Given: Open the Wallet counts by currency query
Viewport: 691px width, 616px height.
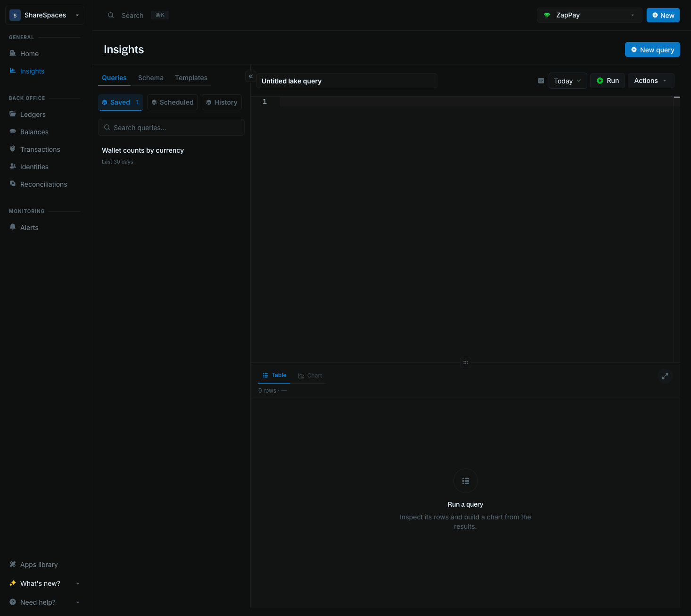Looking at the screenshot, I should 171,155.
